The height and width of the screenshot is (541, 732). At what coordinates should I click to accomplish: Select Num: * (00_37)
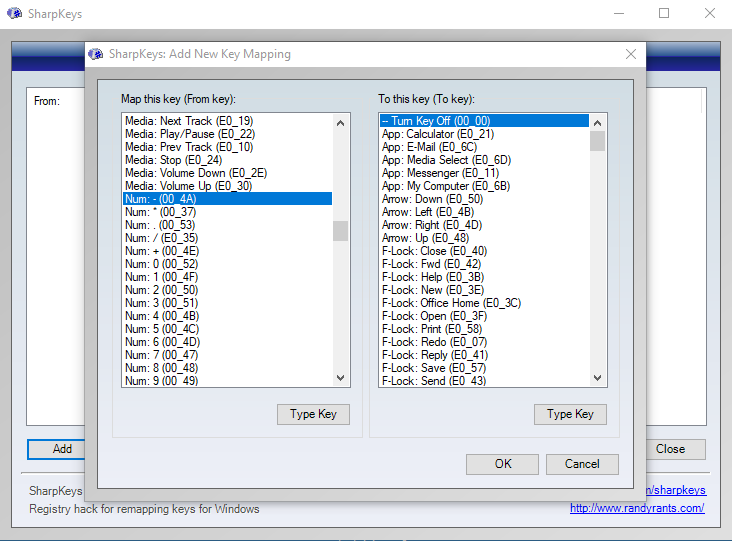227,212
